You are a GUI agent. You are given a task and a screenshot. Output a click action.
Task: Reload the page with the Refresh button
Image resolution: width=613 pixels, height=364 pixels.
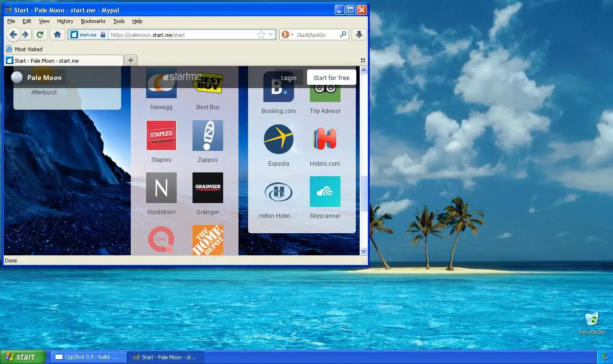(40, 34)
